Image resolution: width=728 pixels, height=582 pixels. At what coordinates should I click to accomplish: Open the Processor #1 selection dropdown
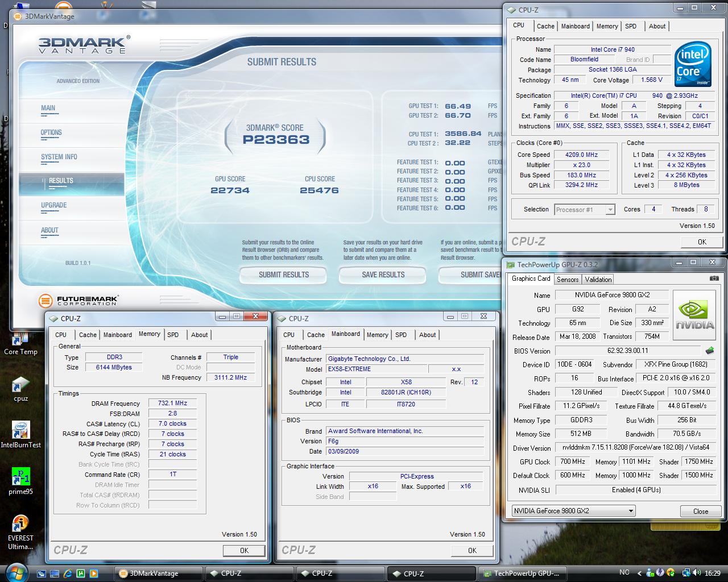click(x=585, y=210)
